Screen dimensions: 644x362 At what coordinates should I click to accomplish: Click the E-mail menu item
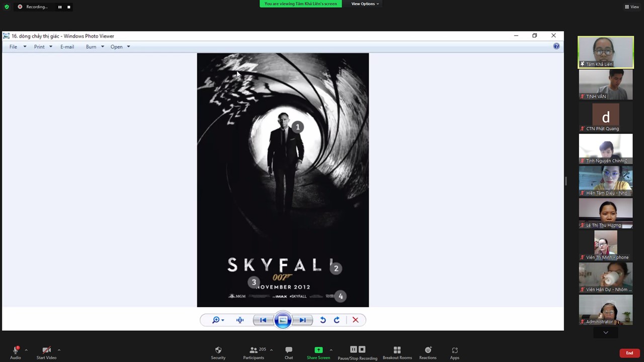[67, 47]
